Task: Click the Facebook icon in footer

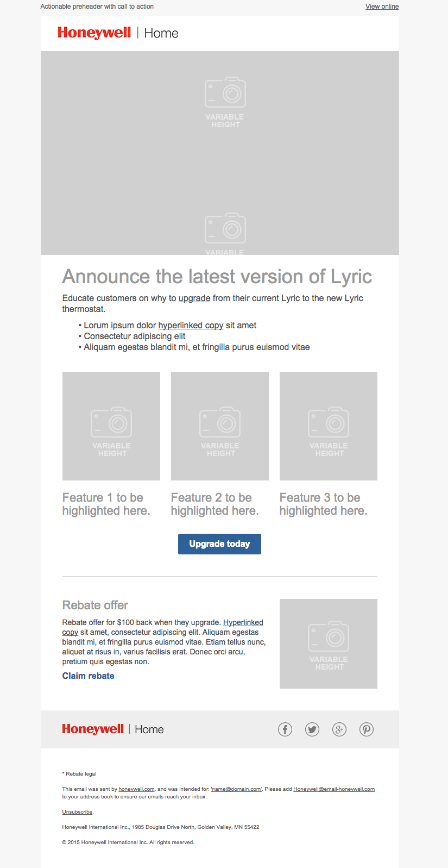Action: (285, 729)
